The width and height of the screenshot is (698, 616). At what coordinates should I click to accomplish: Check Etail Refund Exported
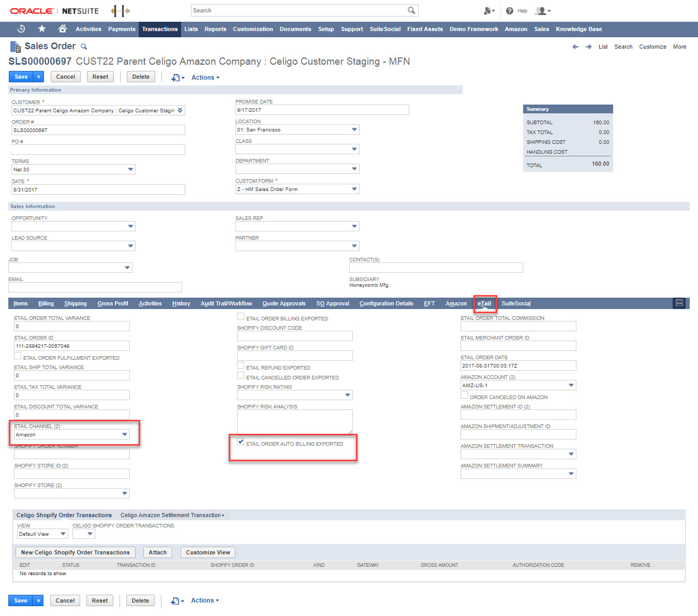coord(241,365)
